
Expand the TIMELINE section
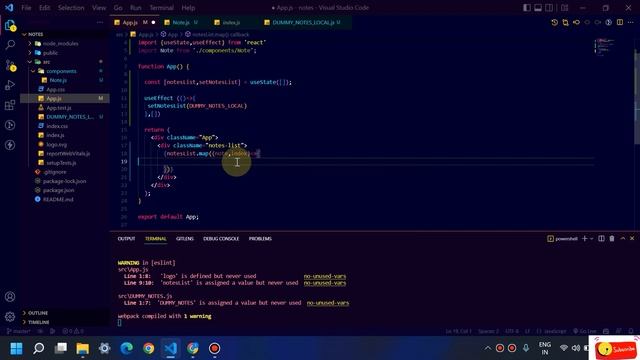tap(65, 322)
